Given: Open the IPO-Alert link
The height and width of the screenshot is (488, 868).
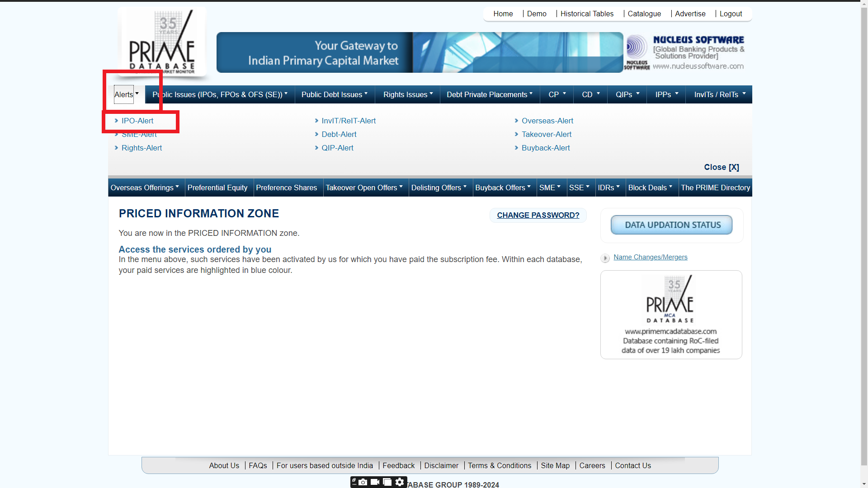Looking at the screenshot, I should click(x=137, y=121).
